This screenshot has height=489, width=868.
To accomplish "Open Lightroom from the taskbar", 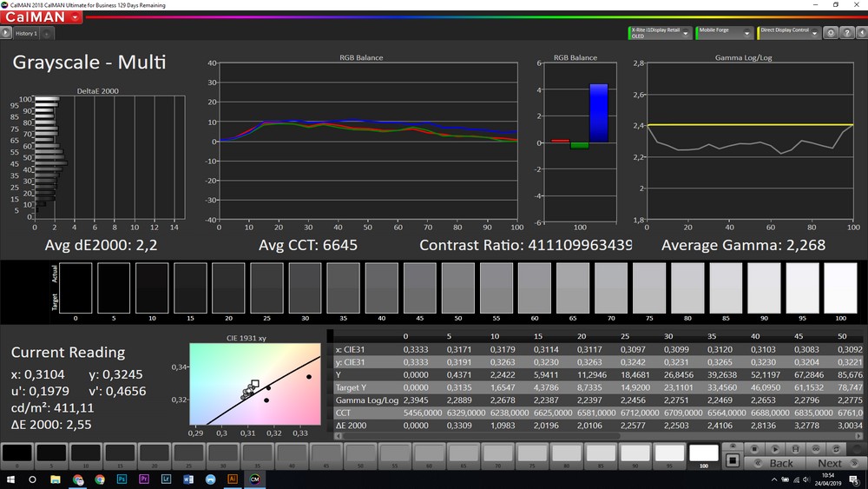I will [x=166, y=479].
